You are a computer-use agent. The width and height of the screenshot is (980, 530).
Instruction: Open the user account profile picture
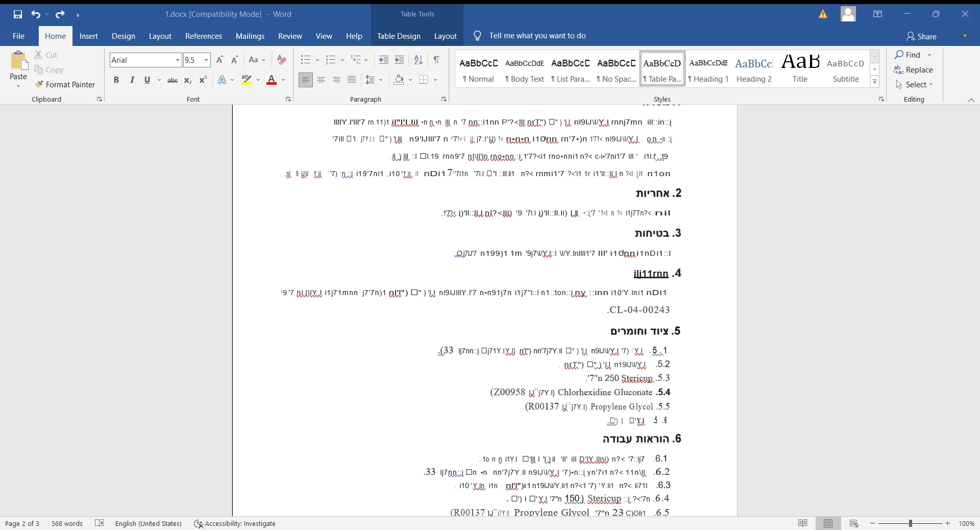tap(848, 14)
